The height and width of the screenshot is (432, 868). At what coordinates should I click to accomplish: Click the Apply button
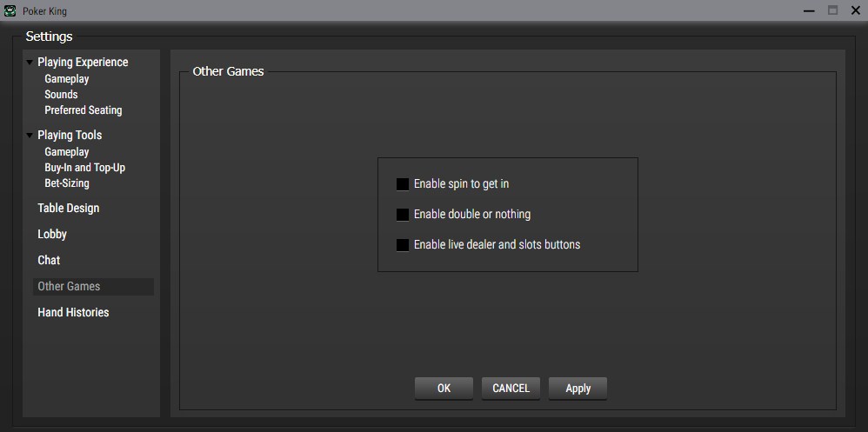click(x=578, y=389)
